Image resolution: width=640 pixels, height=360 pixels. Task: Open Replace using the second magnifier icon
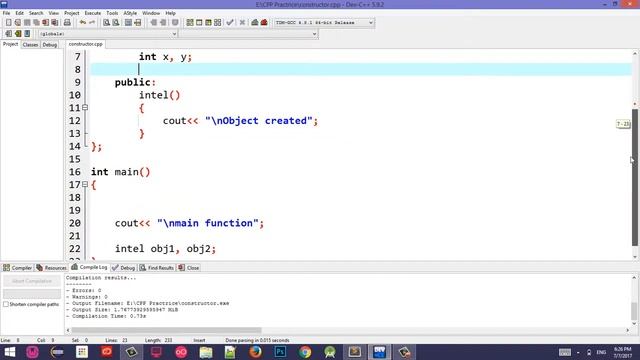pos(116,22)
